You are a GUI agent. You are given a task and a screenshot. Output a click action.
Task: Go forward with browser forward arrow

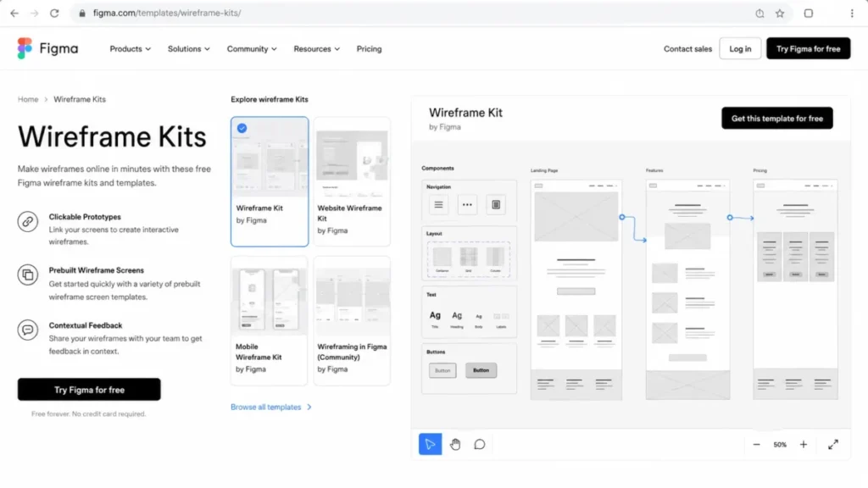34,14
